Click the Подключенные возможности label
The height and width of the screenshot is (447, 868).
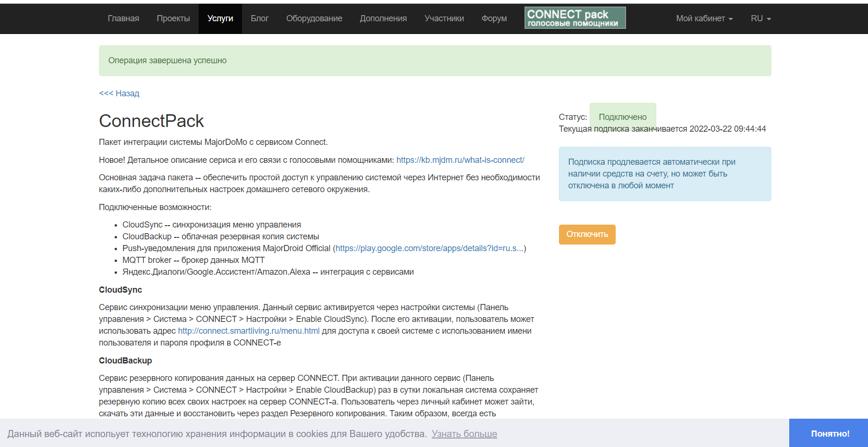(155, 207)
